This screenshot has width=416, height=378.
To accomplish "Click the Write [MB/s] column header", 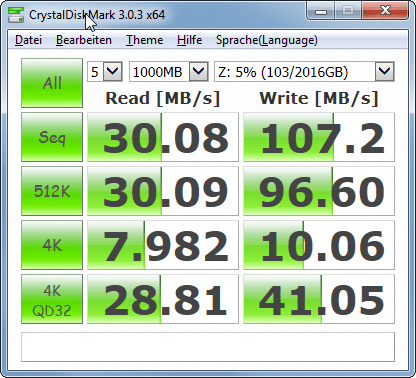I will pyautogui.click(x=319, y=98).
